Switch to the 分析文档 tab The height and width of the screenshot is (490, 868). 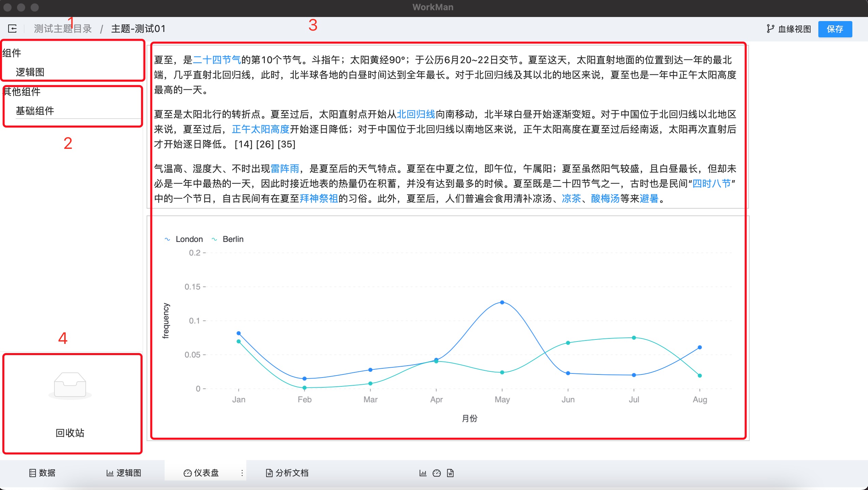(287, 473)
